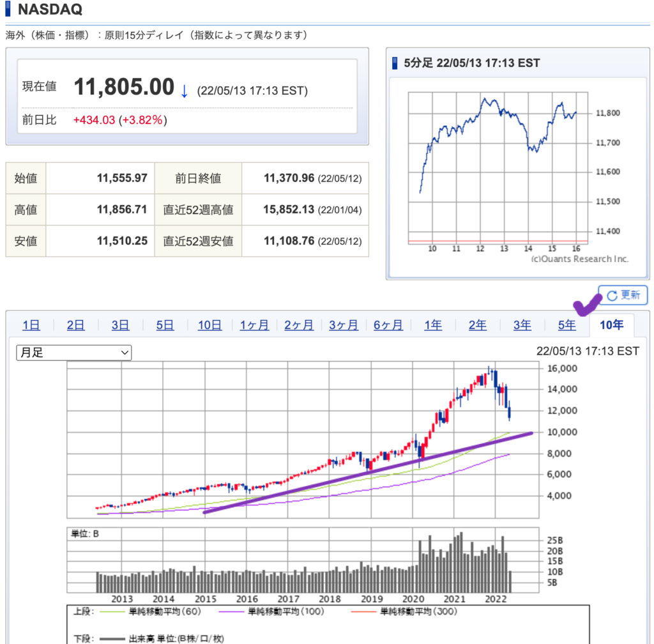Click the 直近52週高値 label cell
654x644 pixels.
(x=198, y=210)
